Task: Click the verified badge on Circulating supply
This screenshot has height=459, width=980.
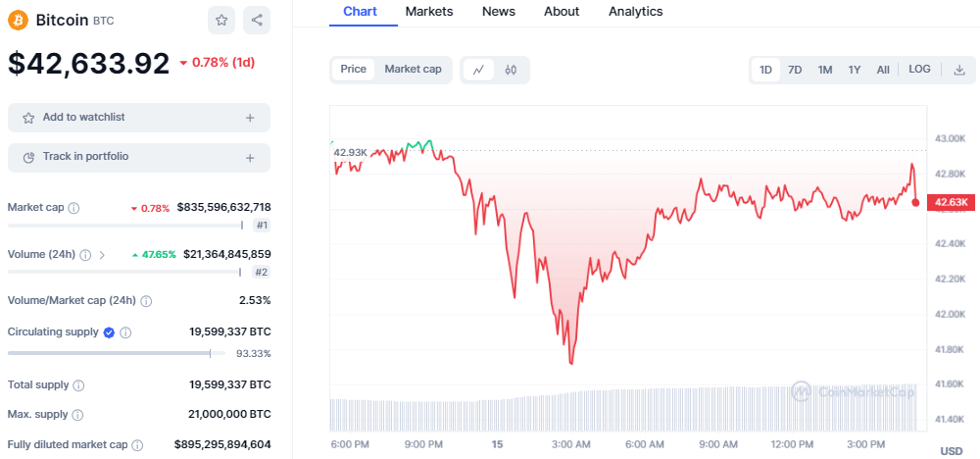Action: [109, 332]
